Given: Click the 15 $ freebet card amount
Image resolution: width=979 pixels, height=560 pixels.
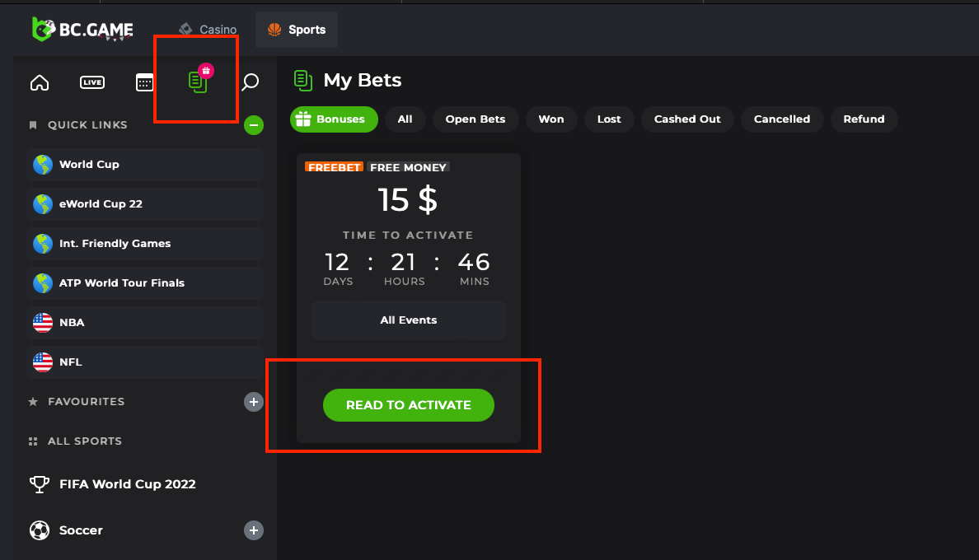Looking at the screenshot, I should 408,200.
